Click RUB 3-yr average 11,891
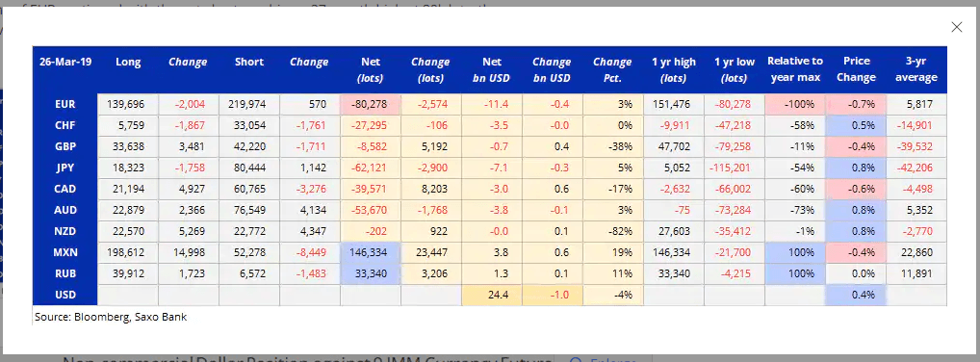The width and height of the screenshot is (980, 362). 916,273
